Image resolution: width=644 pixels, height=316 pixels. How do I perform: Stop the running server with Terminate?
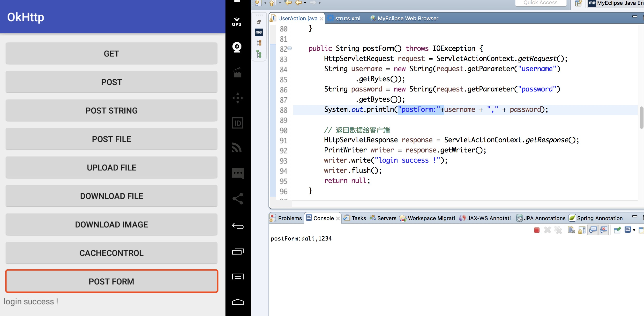[537, 230]
